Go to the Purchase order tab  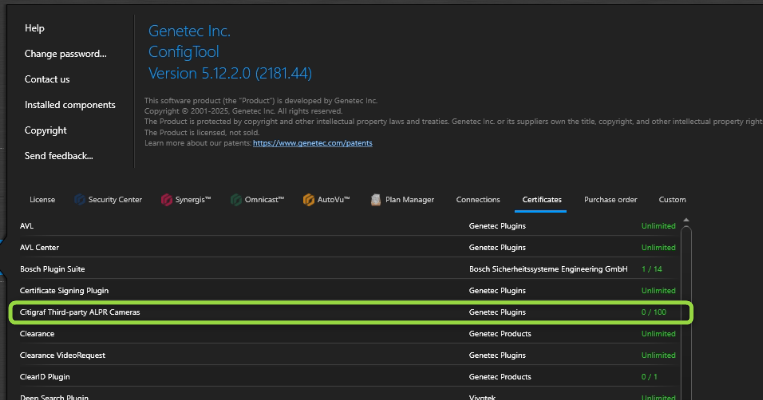[610, 199]
